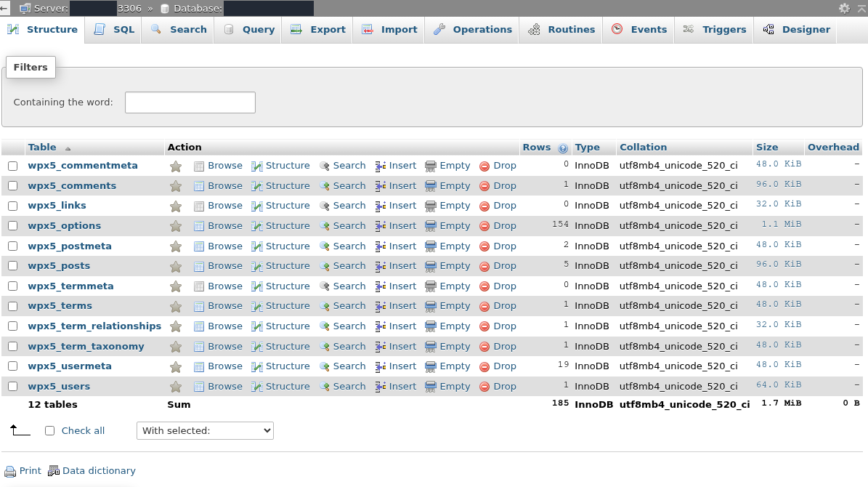Click the Overhead column header

[x=833, y=148]
